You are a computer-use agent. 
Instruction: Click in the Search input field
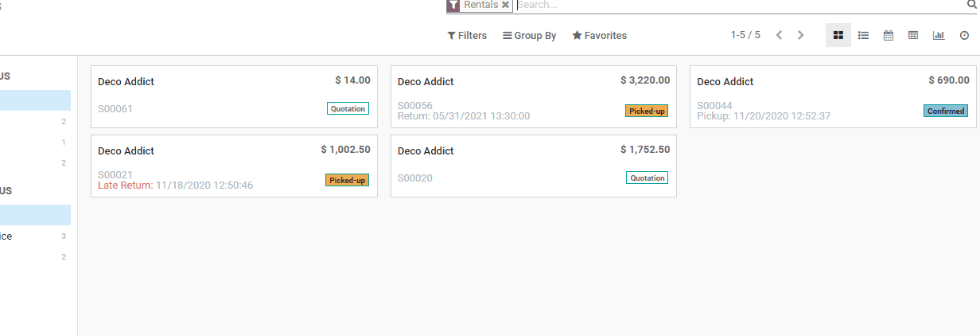click(x=740, y=5)
